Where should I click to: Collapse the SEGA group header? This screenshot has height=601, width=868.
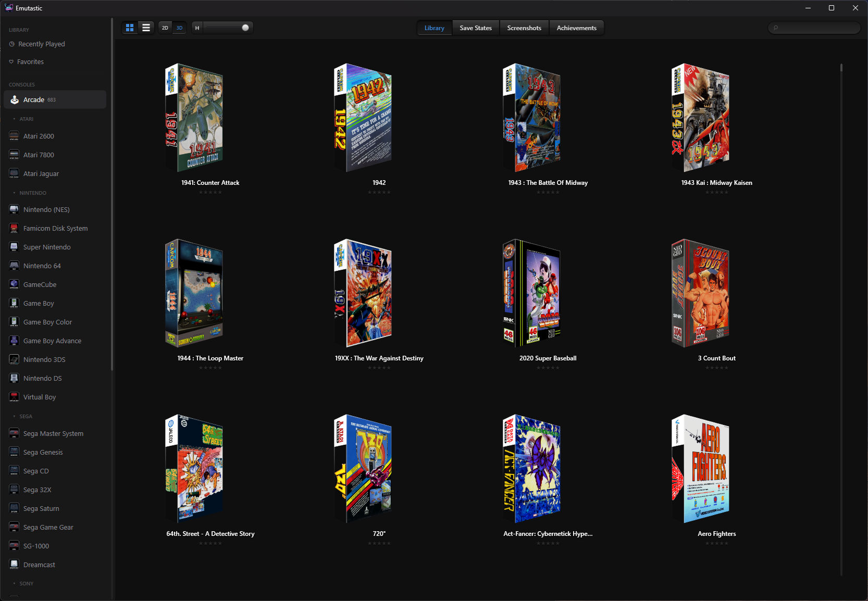(23, 417)
